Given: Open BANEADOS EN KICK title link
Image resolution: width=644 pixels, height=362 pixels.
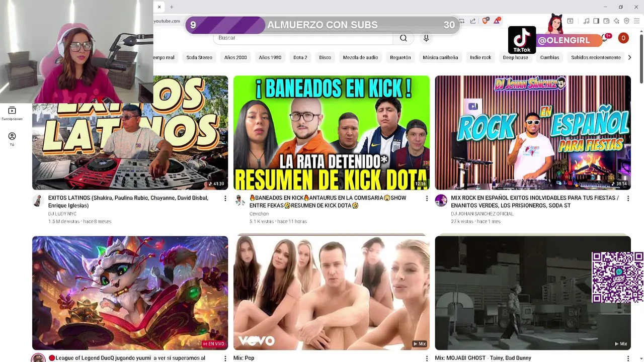Looking at the screenshot, I should (328, 202).
